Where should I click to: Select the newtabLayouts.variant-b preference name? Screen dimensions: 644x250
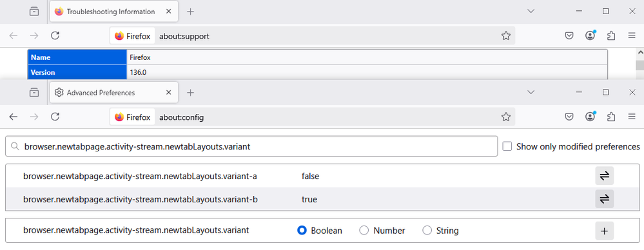[141, 199]
